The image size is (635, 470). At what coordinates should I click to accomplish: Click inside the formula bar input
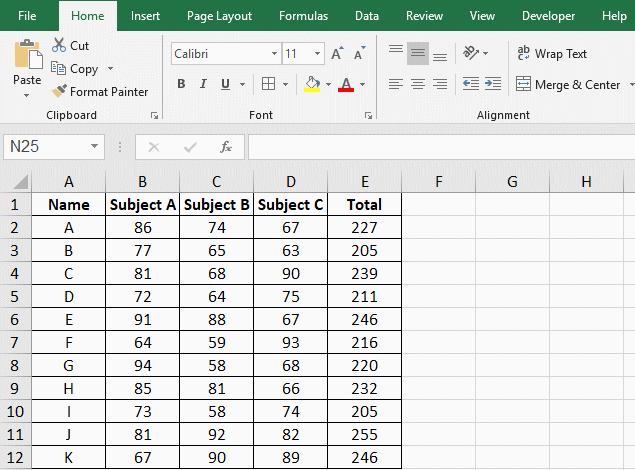pos(441,147)
